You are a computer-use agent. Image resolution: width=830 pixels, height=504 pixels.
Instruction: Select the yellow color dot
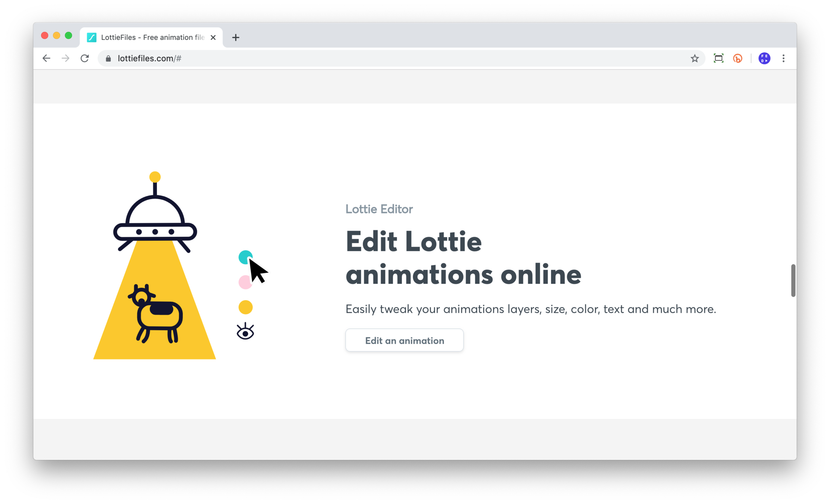click(245, 307)
